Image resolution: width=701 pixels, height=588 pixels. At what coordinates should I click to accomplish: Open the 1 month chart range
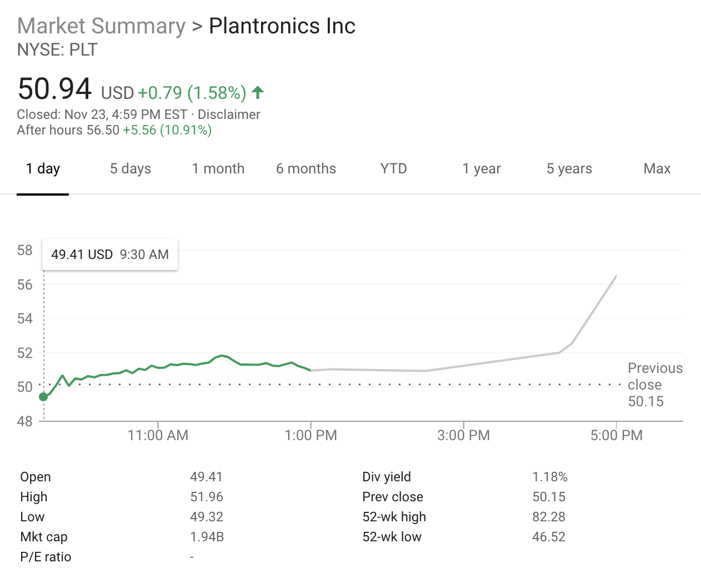click(x=218, y=169)
